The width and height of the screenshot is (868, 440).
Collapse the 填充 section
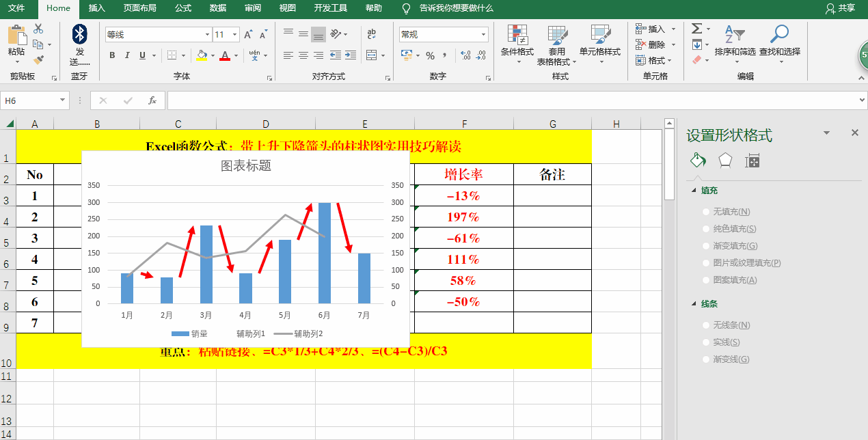click(x=695, y=191)
